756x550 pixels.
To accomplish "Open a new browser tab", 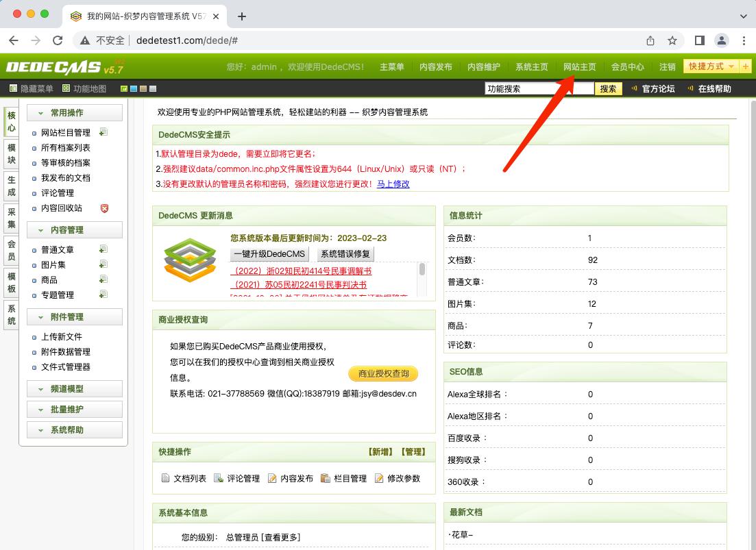I will point(242,16).
